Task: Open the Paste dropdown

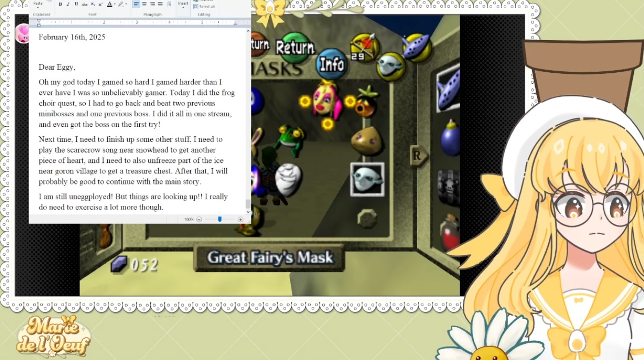Action: [38, 5]
